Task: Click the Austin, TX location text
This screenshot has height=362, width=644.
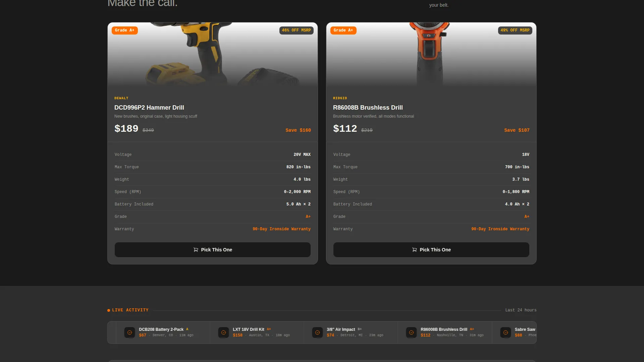Action: pos(259,335)
